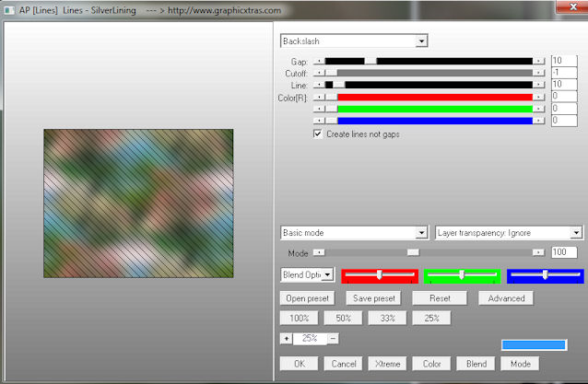Screen dimensions: 588x384
Task: Click the Mode slider left arrow
Action: (x=319, y=252)
